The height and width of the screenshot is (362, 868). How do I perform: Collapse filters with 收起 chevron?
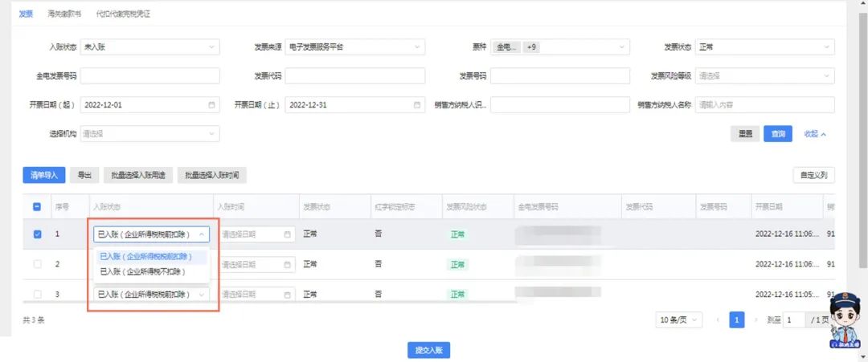[x=815, y=134]
